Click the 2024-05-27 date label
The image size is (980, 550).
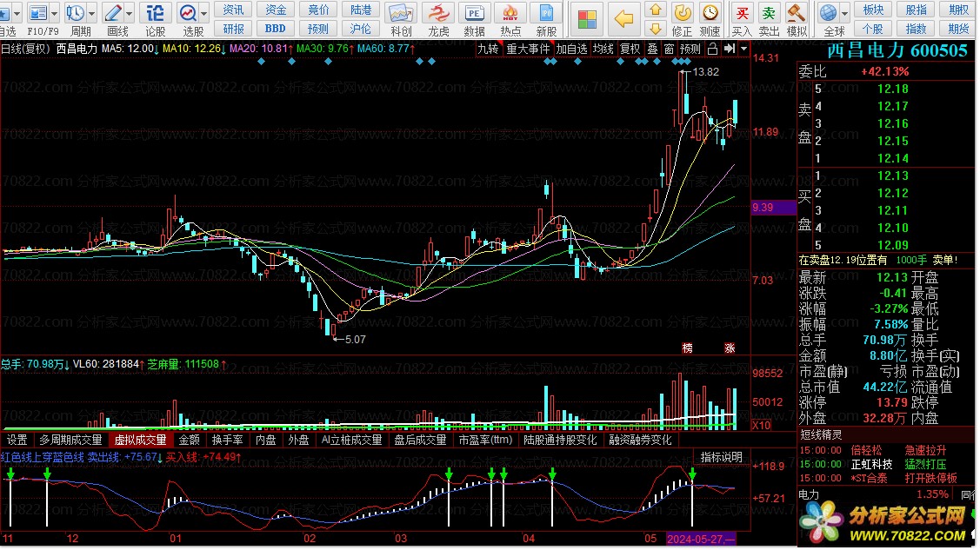[x=701, y=539]
